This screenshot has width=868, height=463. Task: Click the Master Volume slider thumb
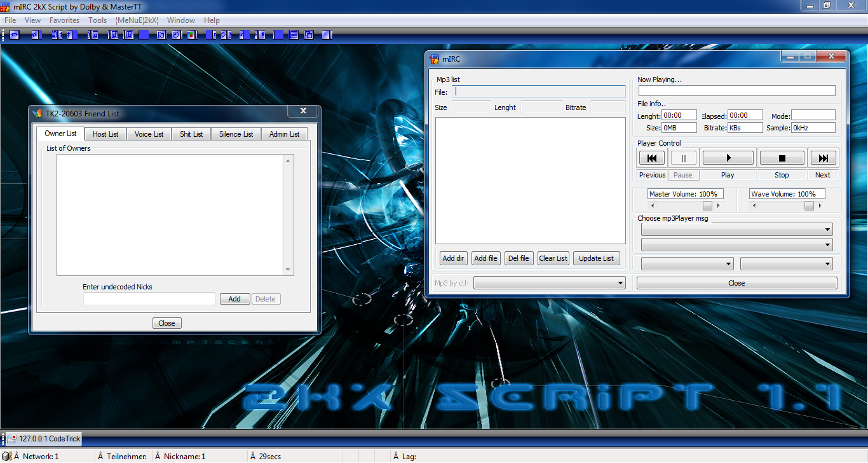(x=707, y=205)
